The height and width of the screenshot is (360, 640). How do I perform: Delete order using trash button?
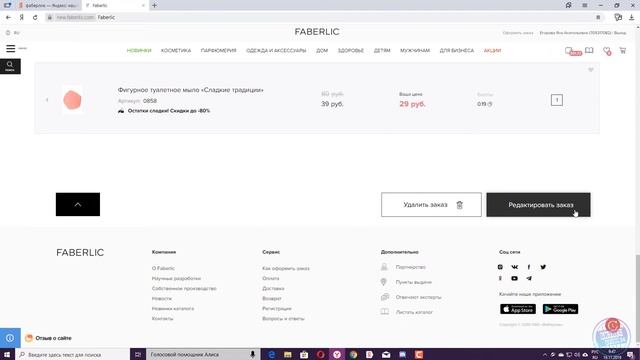(x=431, y=204)
